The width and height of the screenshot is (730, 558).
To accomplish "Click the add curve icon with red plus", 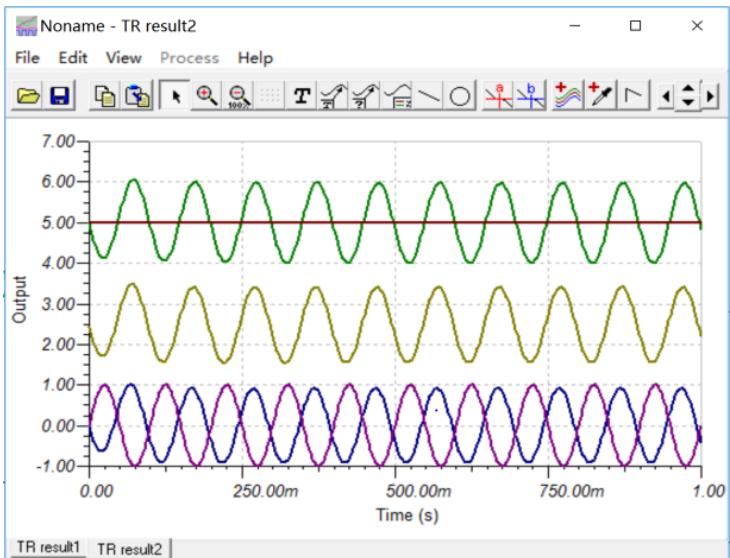I will (x=565, y=96).
